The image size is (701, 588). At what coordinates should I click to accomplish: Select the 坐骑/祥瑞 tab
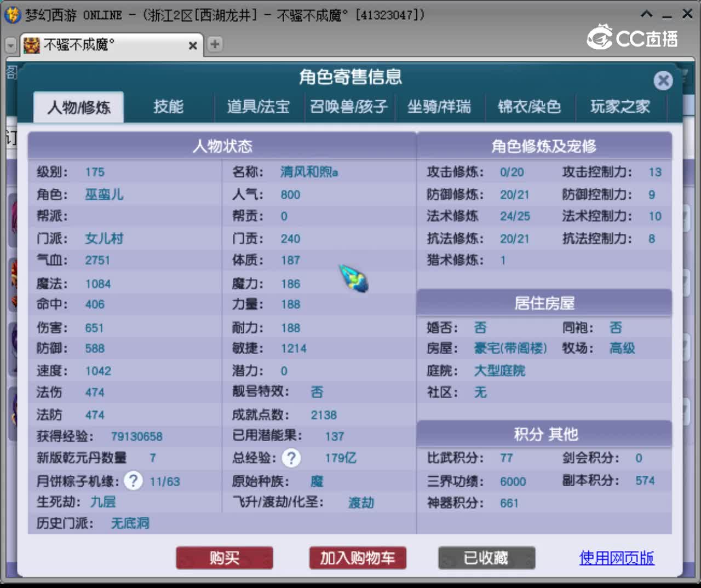coord(439,106)
